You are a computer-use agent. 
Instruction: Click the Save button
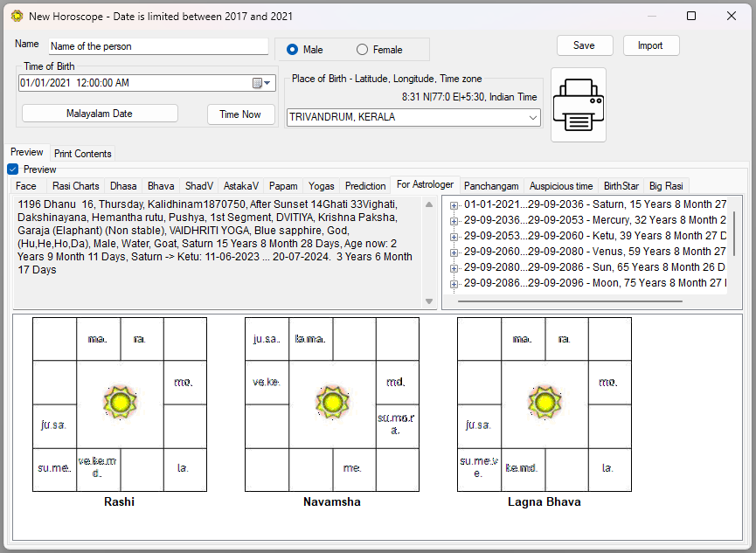pyautogui.click(x=586, y=45)
